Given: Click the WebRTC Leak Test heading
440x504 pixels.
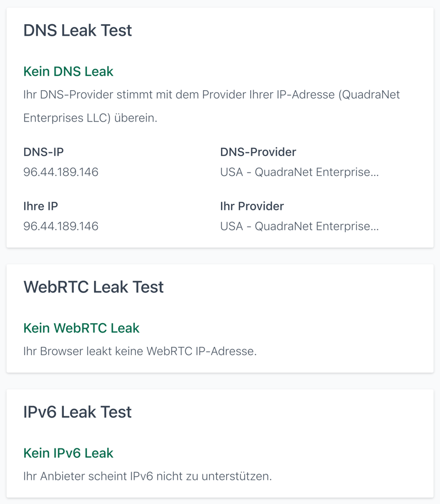Looking at the screenshot, I should pyautogui.click(x=94, y=287).
